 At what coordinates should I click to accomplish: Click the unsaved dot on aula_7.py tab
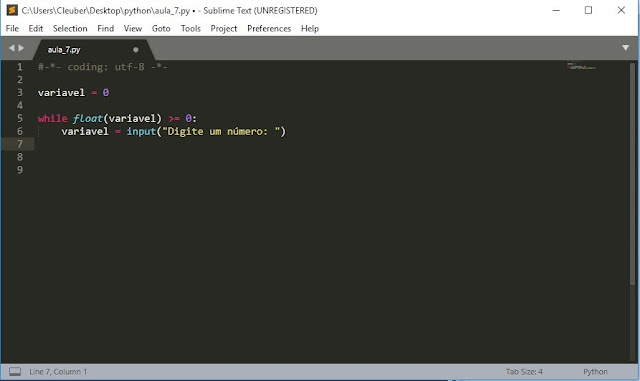click(136, 50)
